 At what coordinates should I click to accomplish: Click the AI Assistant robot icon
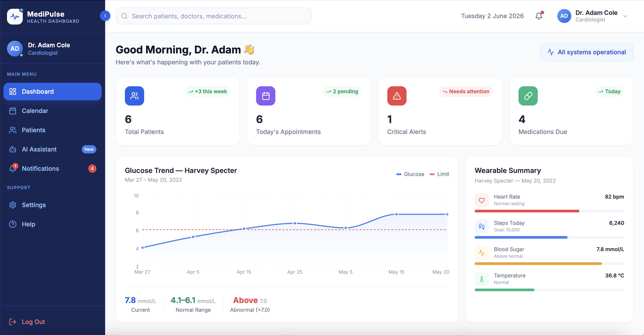[x=12, y=149]
